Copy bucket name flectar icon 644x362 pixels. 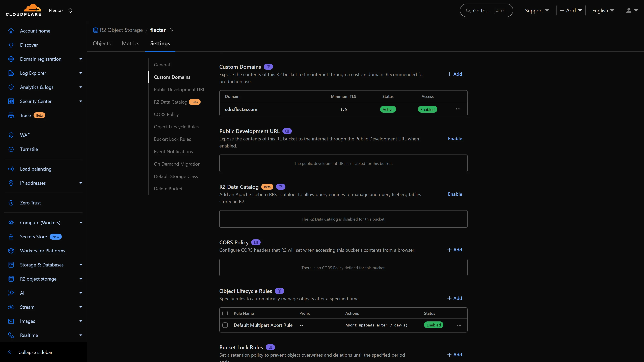171,30
